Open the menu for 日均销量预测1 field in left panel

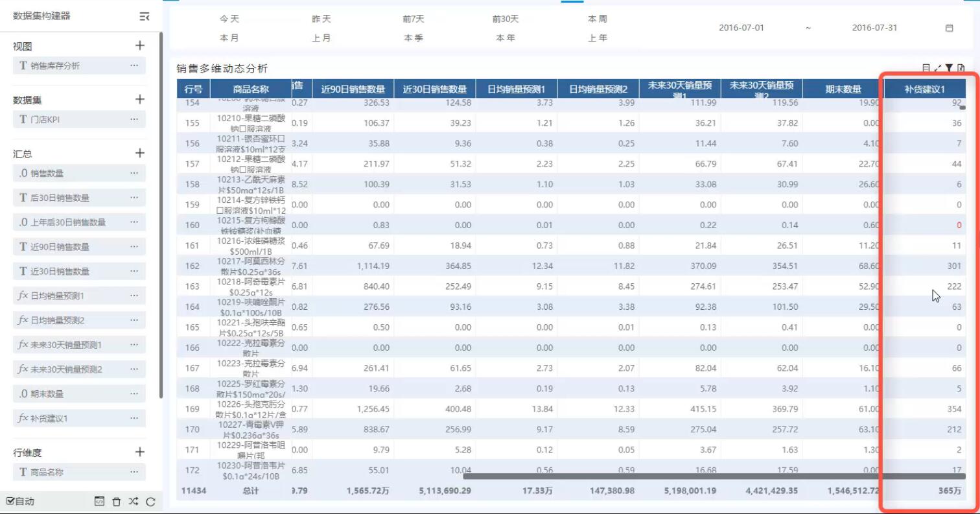[134, 296]
